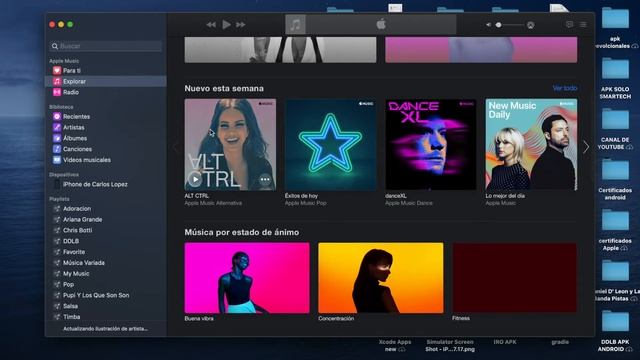The width and height of the screenshot is (640, 360).
Task: Open ALT CTRL more options ellipsis
Action: tap(265, 179)
